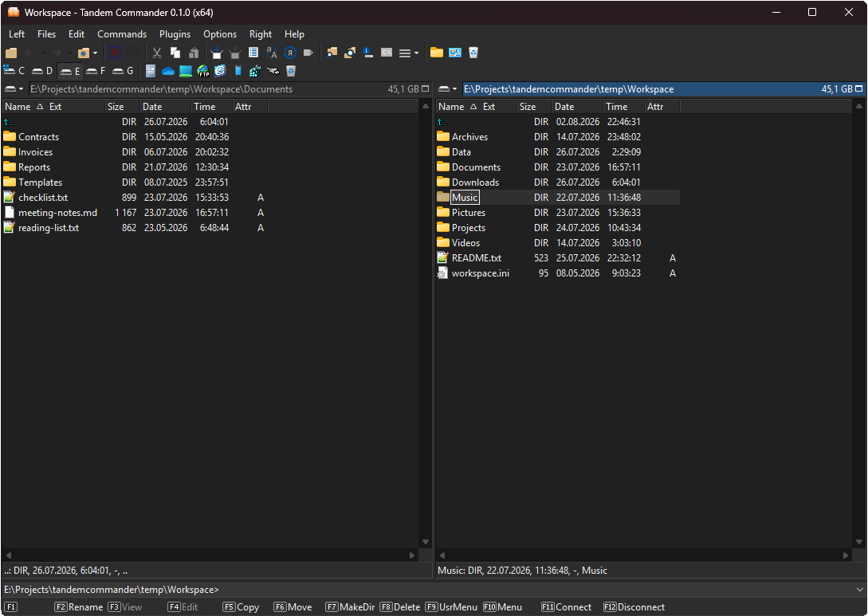Click the Recycle Bin icon in drive bar
The width and height of the screenshot is (868, 616).
coord(291,71)
